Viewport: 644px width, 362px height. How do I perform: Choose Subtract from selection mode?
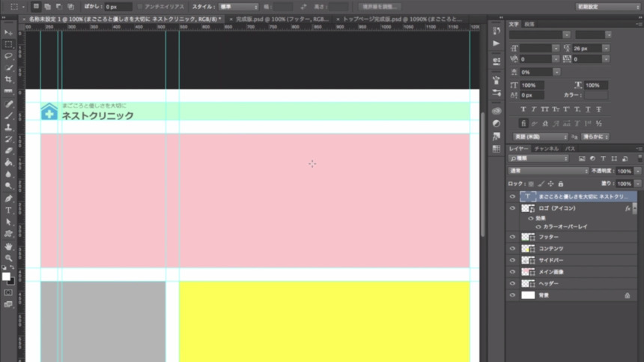[59, 7]
